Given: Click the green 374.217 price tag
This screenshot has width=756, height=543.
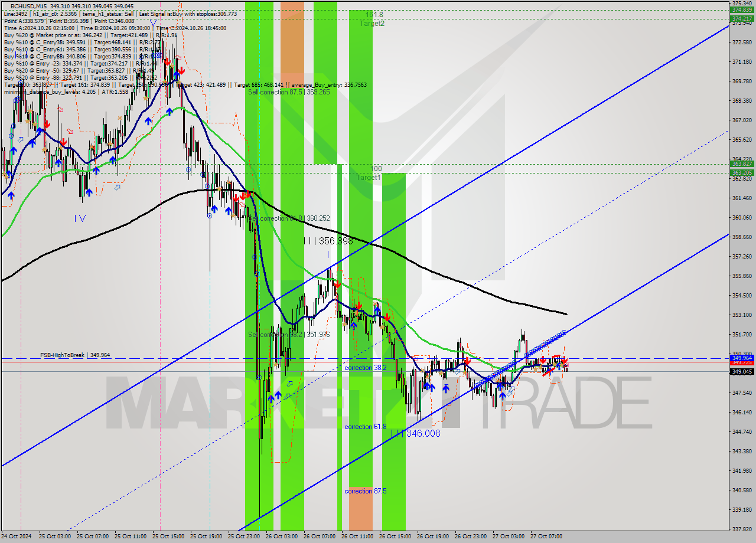Looking at the screenshot, I should [742, 18].
